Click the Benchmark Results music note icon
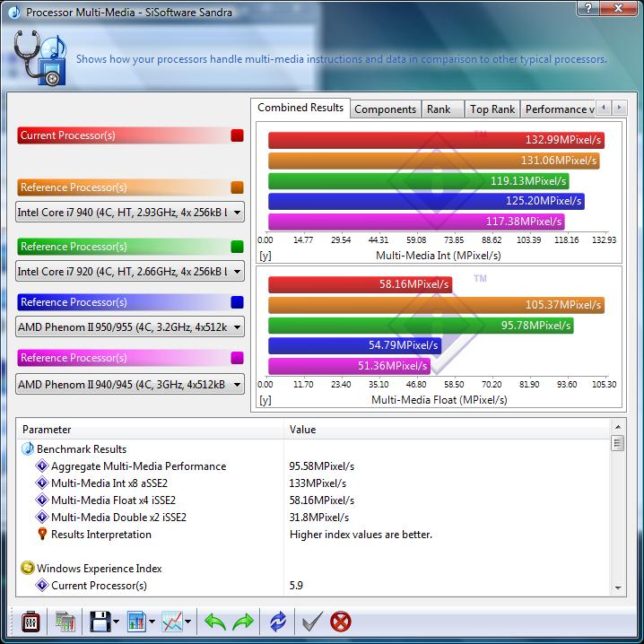Image resolution: width=644 pixels, height=644 pixels. point(28,448)
